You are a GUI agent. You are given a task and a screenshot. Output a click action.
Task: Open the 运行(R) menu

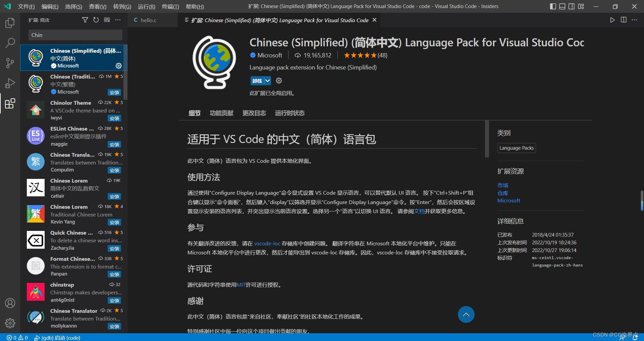(x=147, y=6)
